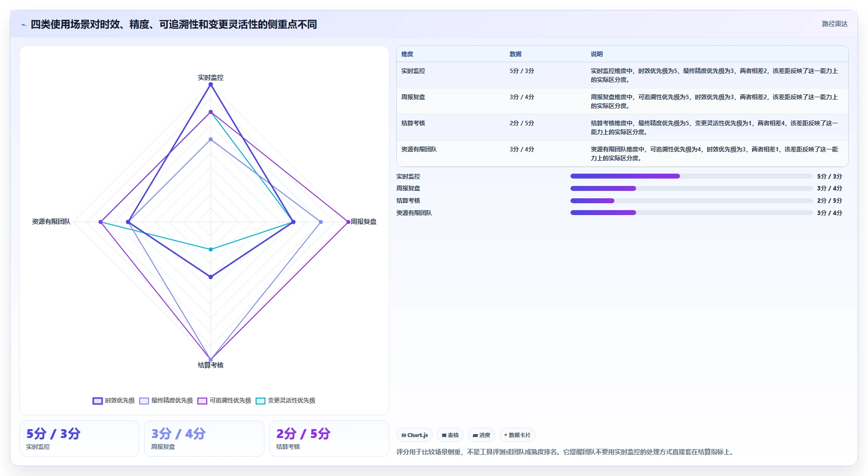Viewport: 868px width, 476px height.
Task: Click the 实时监控 progress bar
Action: (691, 176)
